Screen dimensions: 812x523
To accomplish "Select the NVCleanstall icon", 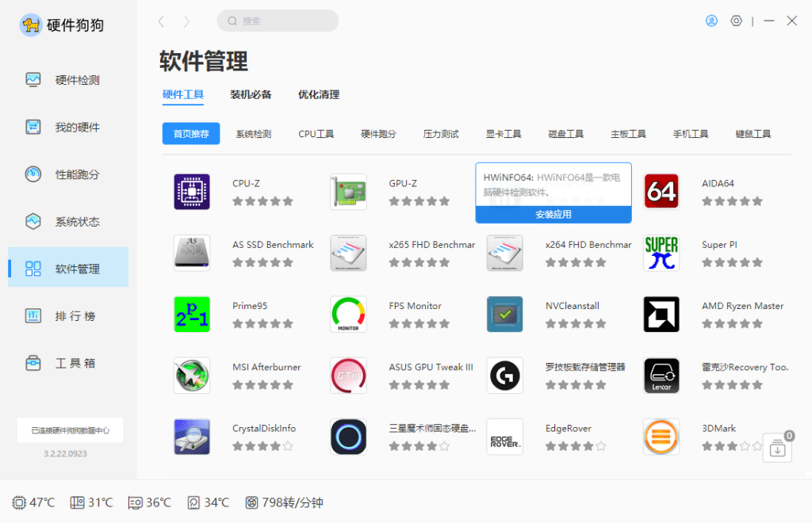I will [504, 314].
